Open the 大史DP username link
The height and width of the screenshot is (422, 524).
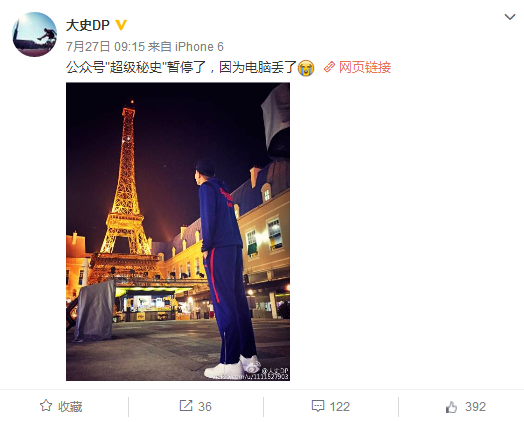(88, 25)
